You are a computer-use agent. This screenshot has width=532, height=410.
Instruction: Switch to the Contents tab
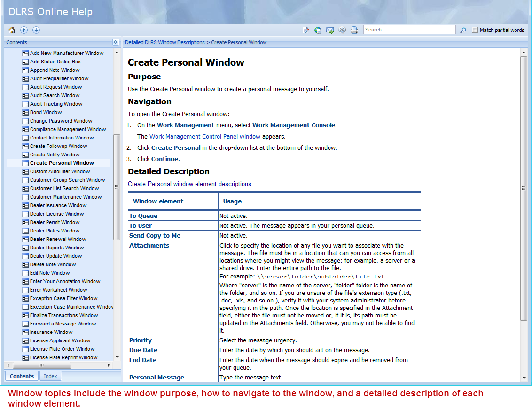coord(22,376)
